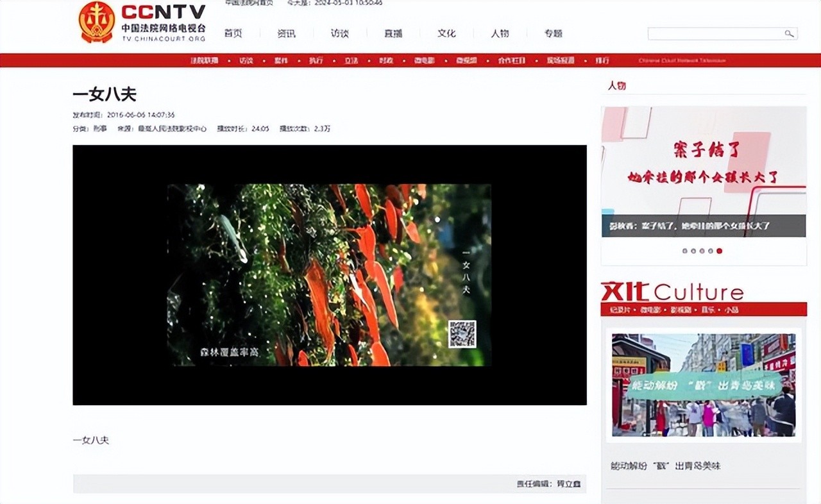
Task: Open the 专题 menu item
Action: [553, 33]
